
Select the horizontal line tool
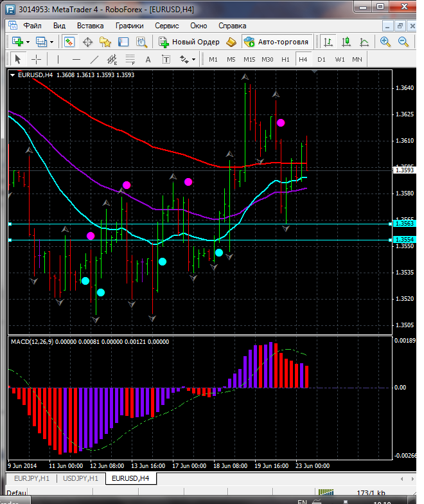click(76, 59)
